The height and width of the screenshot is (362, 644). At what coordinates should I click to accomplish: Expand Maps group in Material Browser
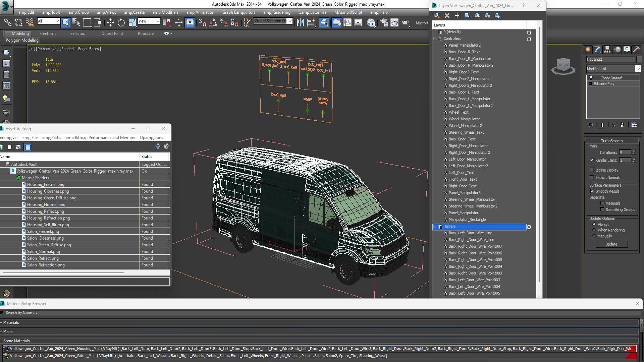[x=1, y=332]
